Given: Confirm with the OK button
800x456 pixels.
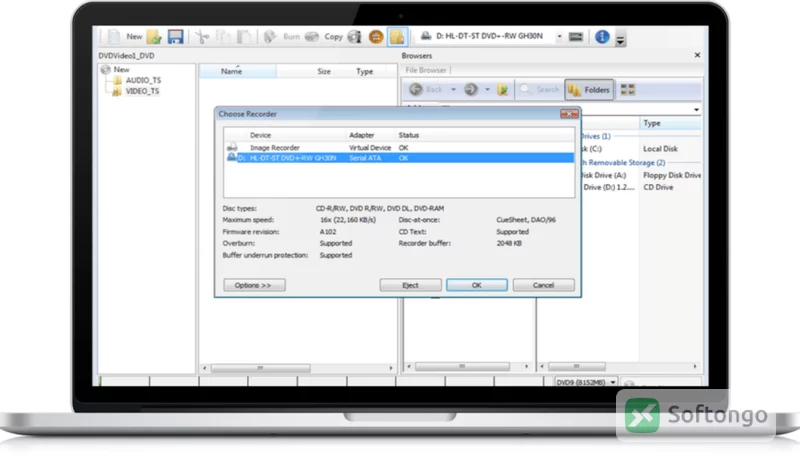Looking at the screenshot, I should (x=477, y=285).
